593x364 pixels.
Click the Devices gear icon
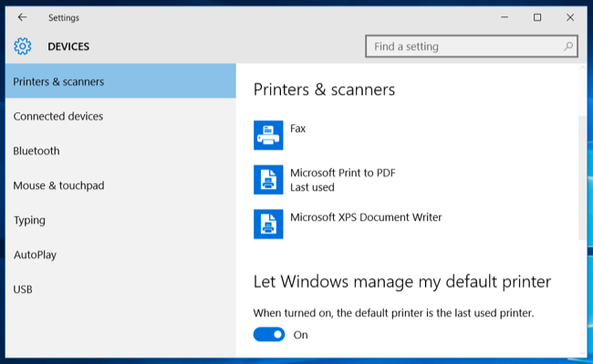coord(23,47)
